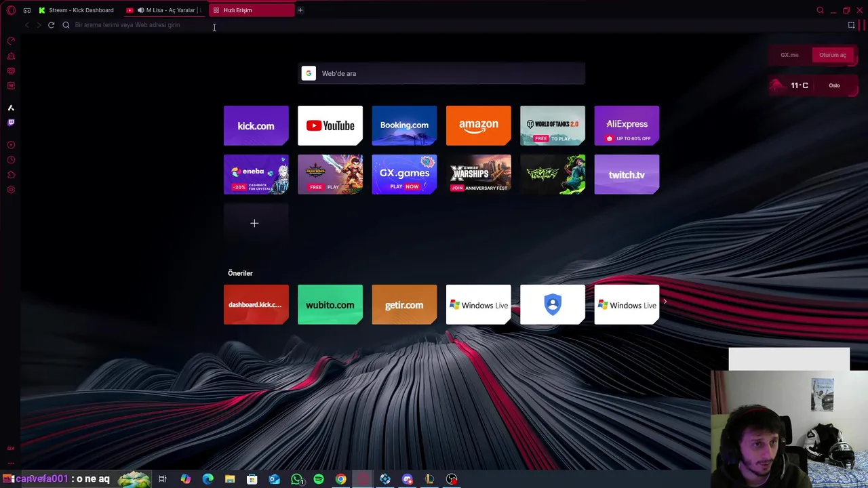Open the GX Mods M icon

click(x=11, y=86)
